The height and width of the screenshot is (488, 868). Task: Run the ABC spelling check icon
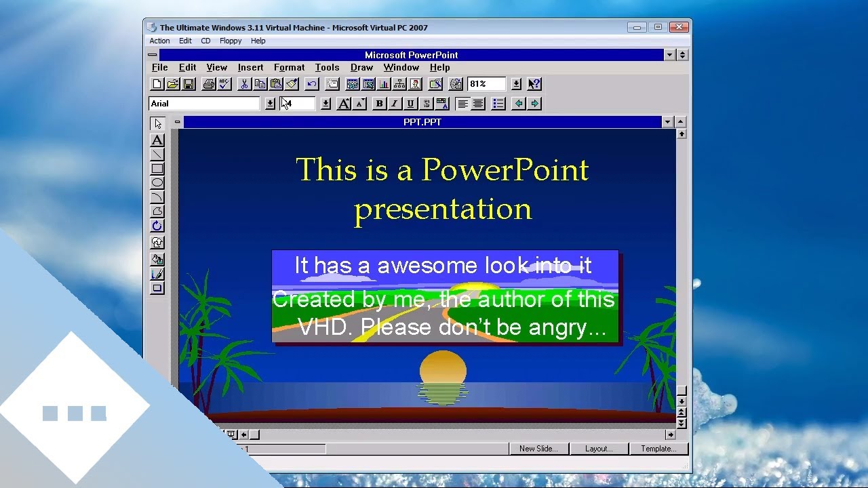pos(224,84)
